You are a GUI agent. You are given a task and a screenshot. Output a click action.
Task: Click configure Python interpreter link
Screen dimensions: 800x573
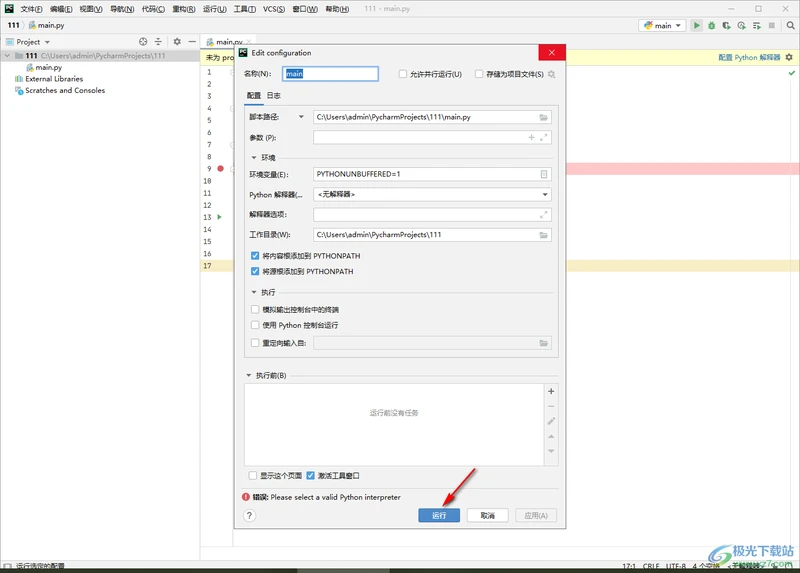749,57
